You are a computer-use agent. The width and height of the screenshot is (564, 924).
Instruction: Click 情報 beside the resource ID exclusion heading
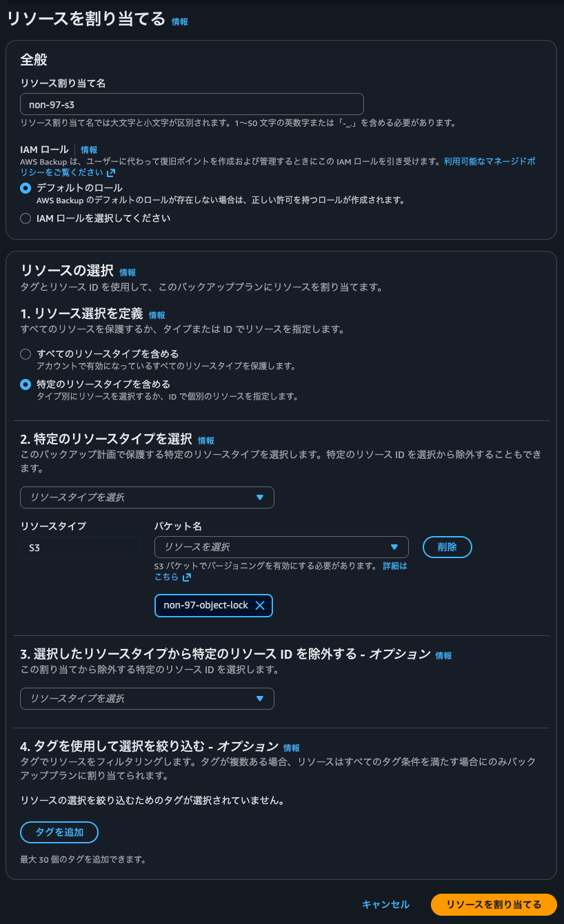(x=444, y=655)
